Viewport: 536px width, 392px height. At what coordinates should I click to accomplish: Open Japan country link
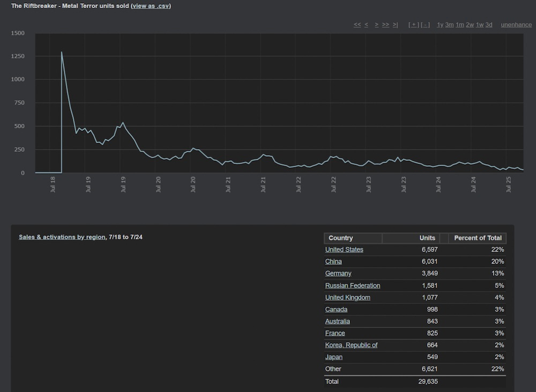click(333, 357)
